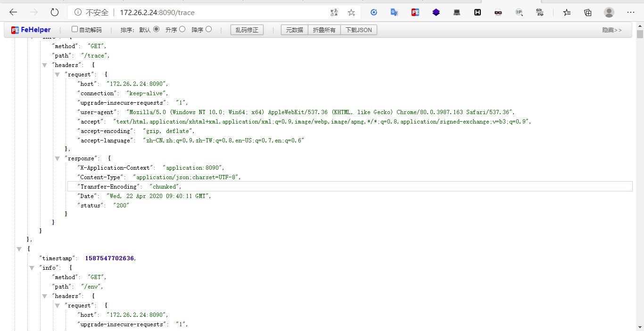Open the blue circular arrow extension
644x331 pixels.
click(x=374, y=12)
